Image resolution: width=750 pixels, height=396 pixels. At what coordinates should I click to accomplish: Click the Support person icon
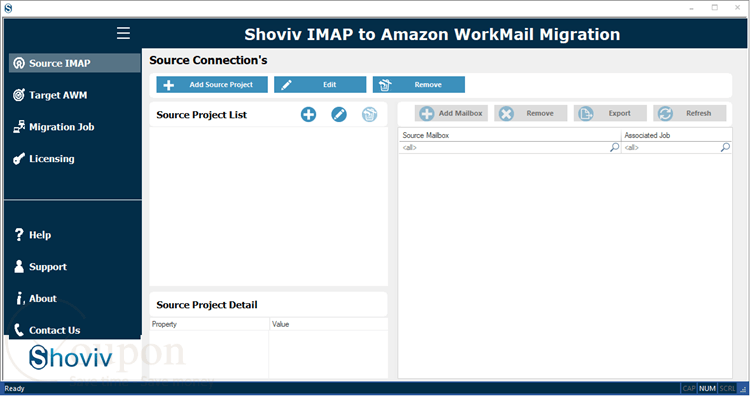pyautogui.click(x=19, y=266)
